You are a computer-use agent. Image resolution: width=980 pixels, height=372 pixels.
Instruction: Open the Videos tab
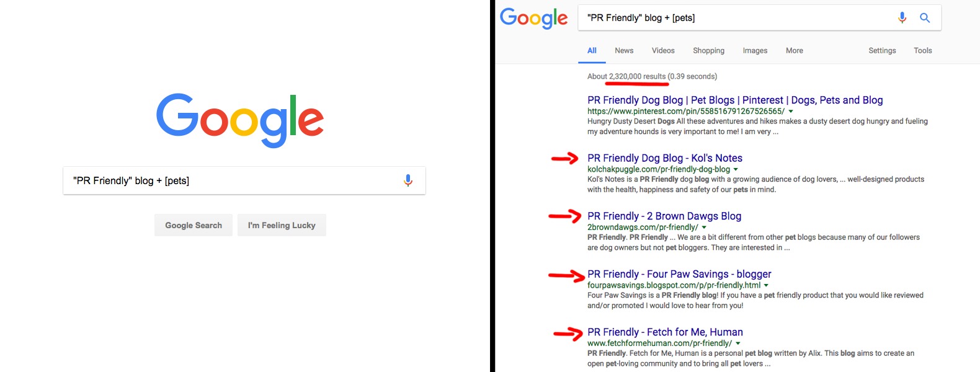click(663, 50)
